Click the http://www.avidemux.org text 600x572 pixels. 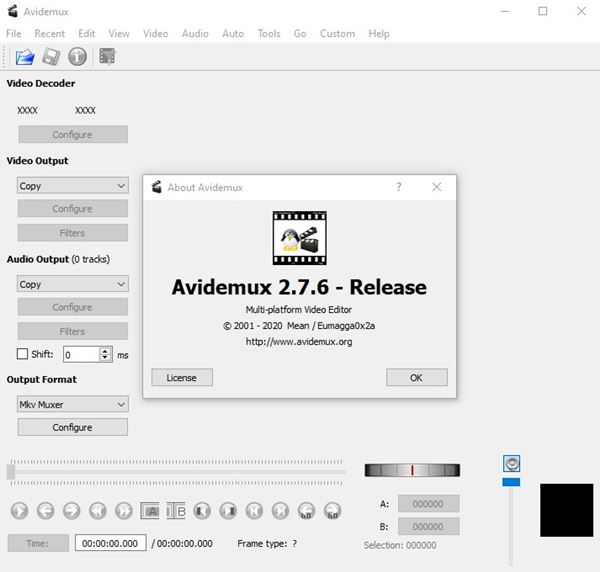tap(299, 341)
